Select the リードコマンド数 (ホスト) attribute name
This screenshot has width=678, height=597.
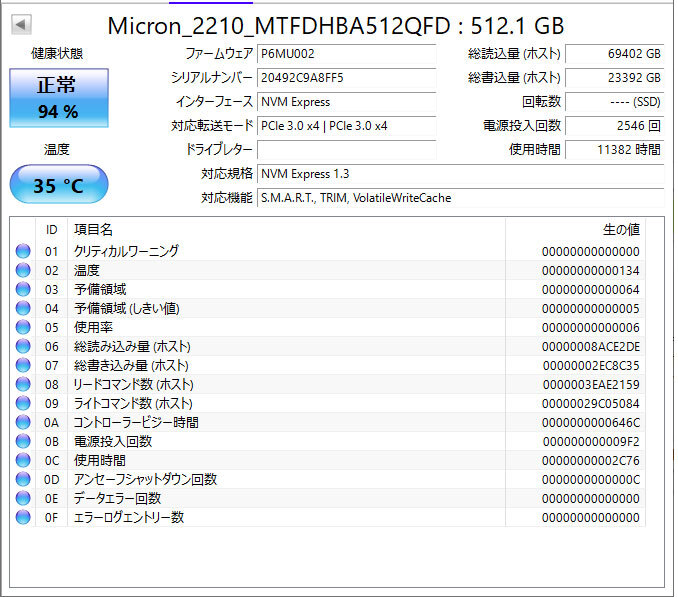pos(134,385)
